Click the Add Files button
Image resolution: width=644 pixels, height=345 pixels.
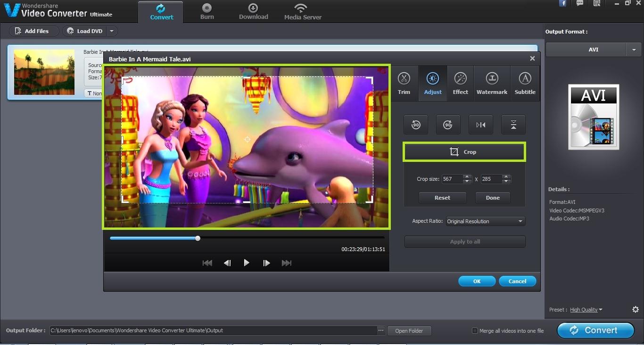[x=34, y=31]
